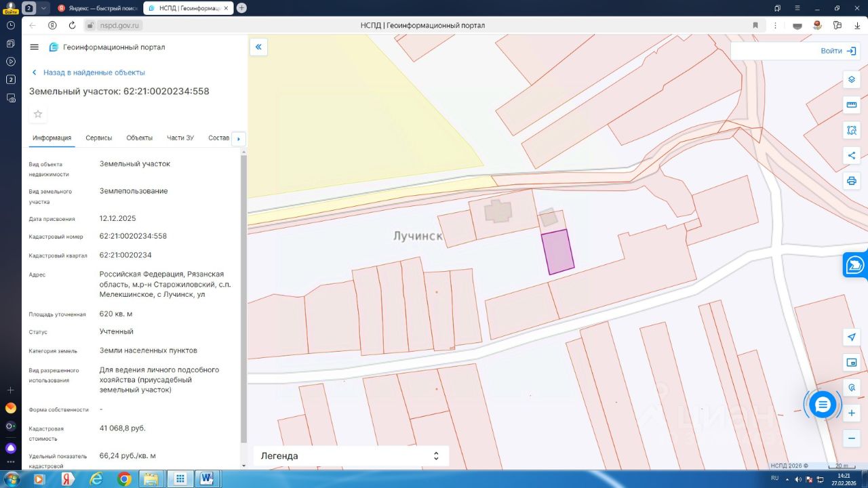This screenshot has width=868, height=488.
Task: Open Yandex home page button
Action: (52, 25)
